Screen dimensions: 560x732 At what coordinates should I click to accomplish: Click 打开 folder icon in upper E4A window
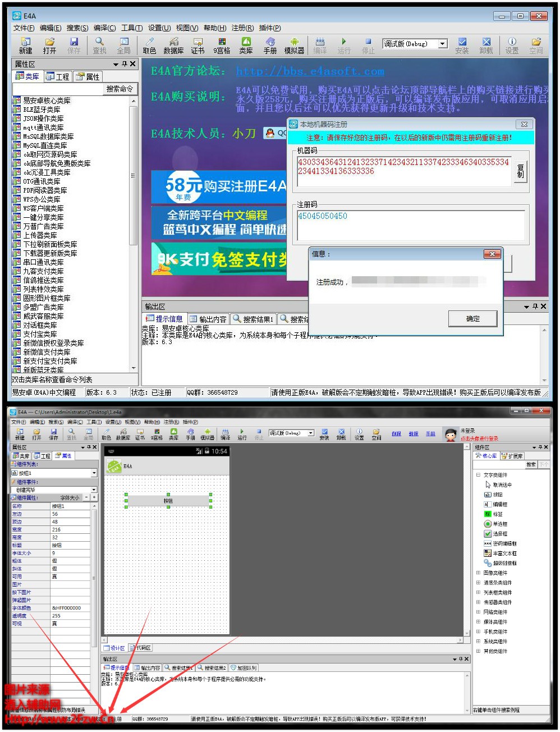click(x=50, y=45)
